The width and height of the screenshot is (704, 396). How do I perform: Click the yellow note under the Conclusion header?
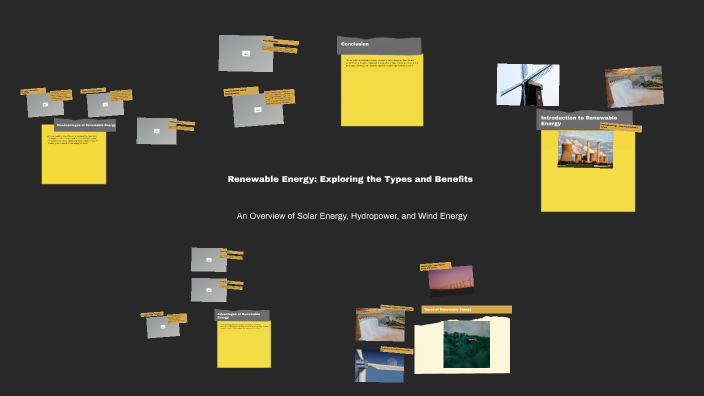(x=382, y=90)
